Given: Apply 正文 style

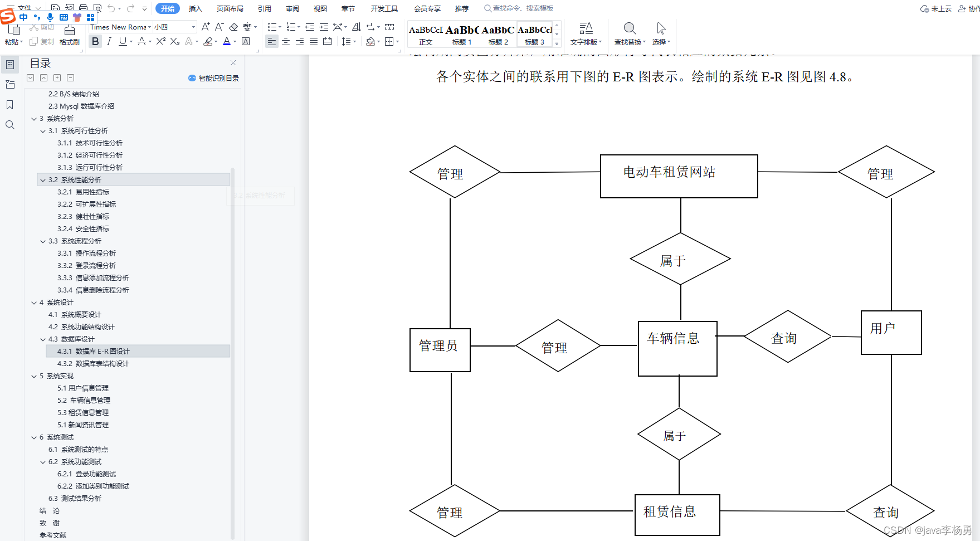Looking at the screenshot, I should coord(426,35).
